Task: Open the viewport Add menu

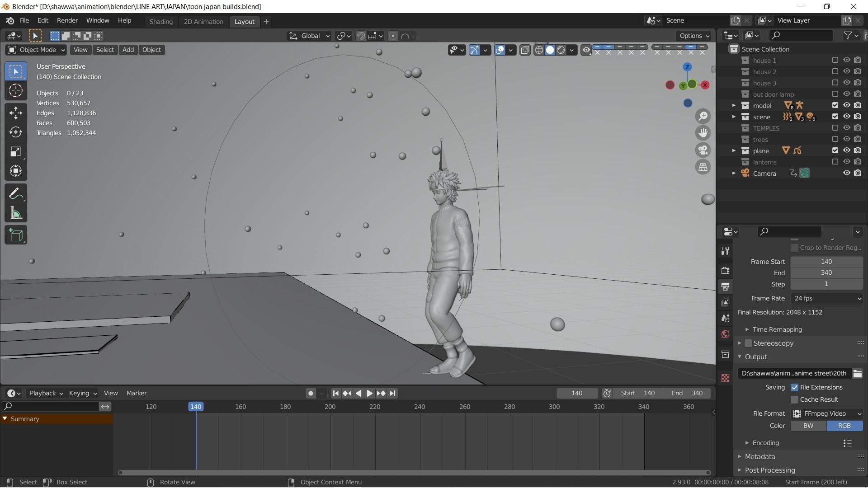Action: (x=128, y=50)
